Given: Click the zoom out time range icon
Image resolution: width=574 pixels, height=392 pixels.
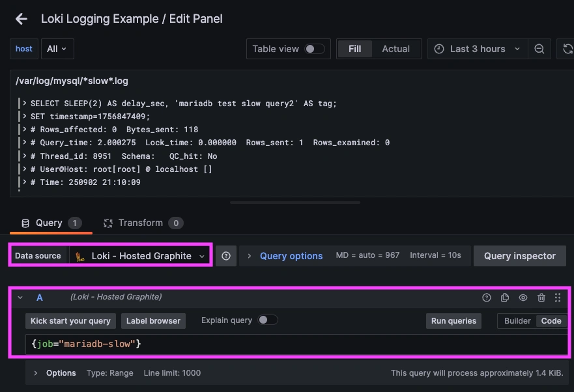Looking at the screenshot, I should click(539, 49).
